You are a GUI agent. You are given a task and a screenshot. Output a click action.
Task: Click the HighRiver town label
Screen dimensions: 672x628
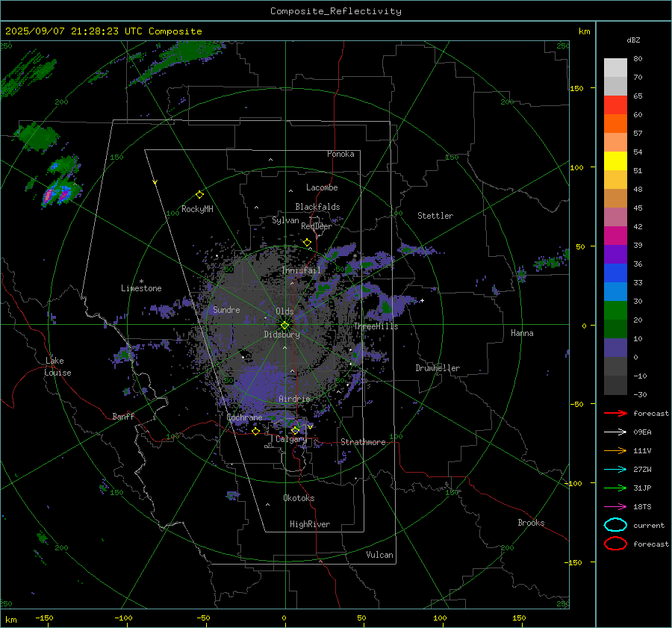(309, 524)
